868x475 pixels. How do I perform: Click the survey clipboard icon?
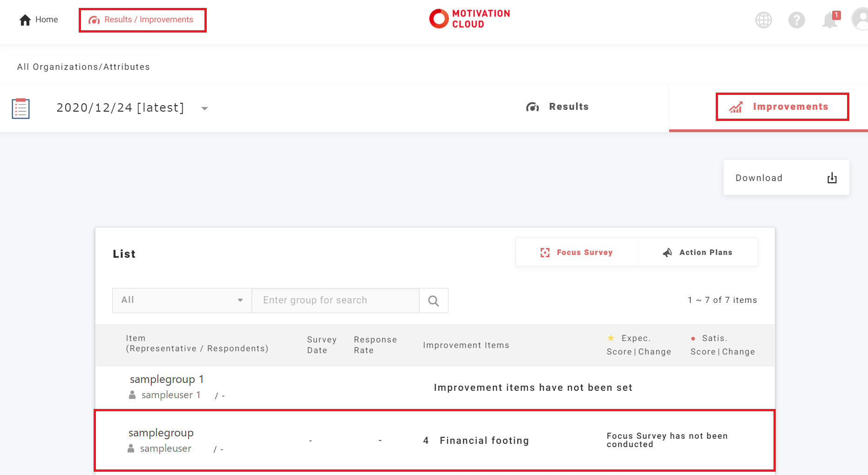pyautogui.click(x=21, y=108)
